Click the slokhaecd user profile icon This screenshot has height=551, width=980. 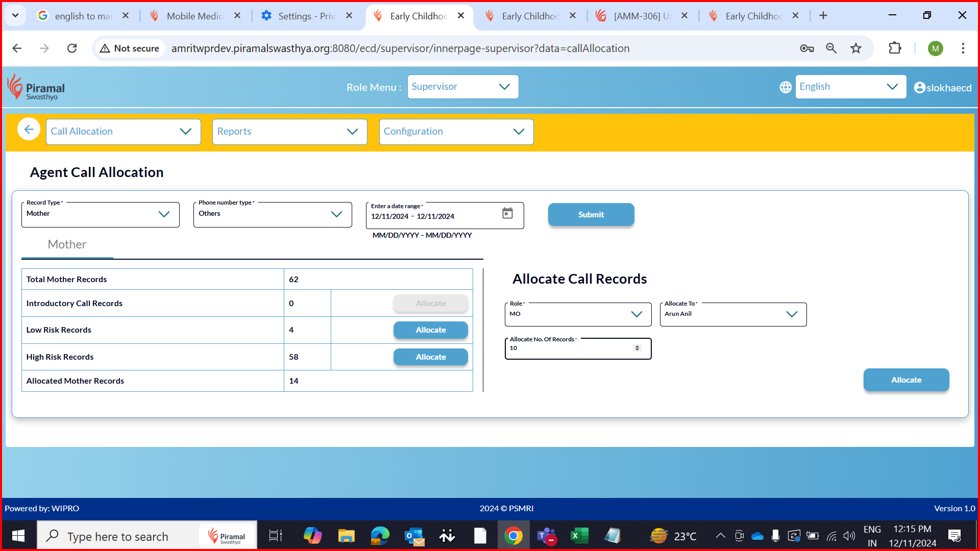919,88
